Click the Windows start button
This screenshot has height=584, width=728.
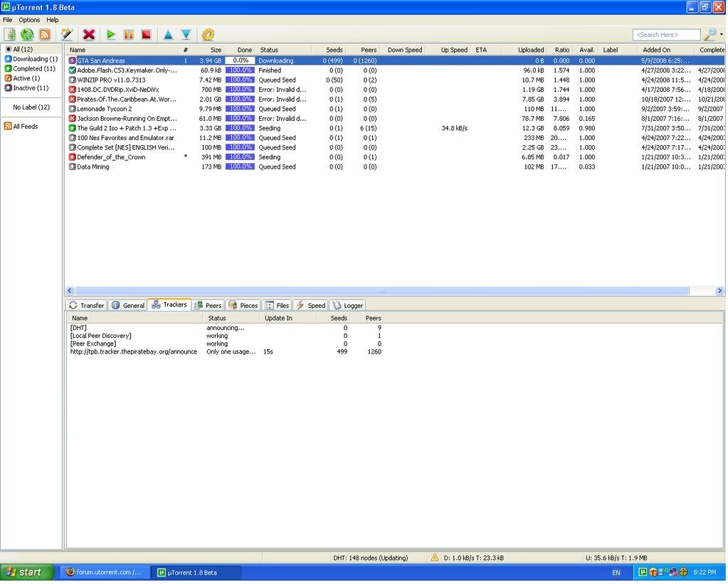click(x=27, y=573)
